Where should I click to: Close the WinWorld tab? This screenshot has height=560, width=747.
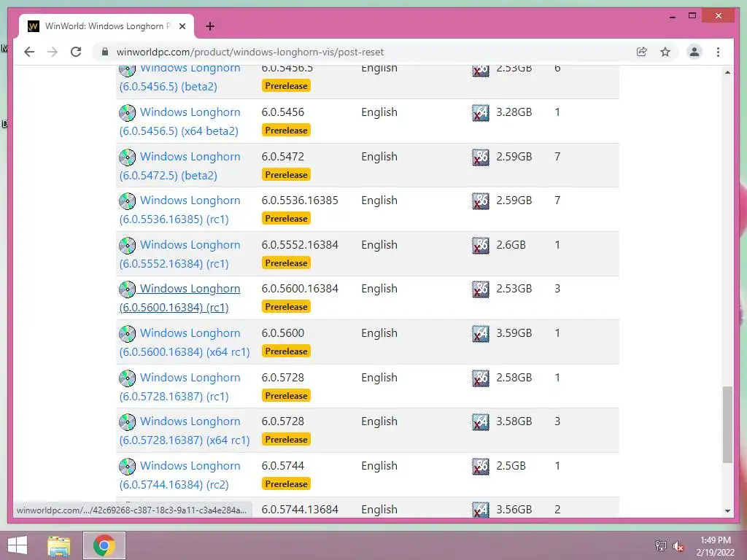[182, 26]
